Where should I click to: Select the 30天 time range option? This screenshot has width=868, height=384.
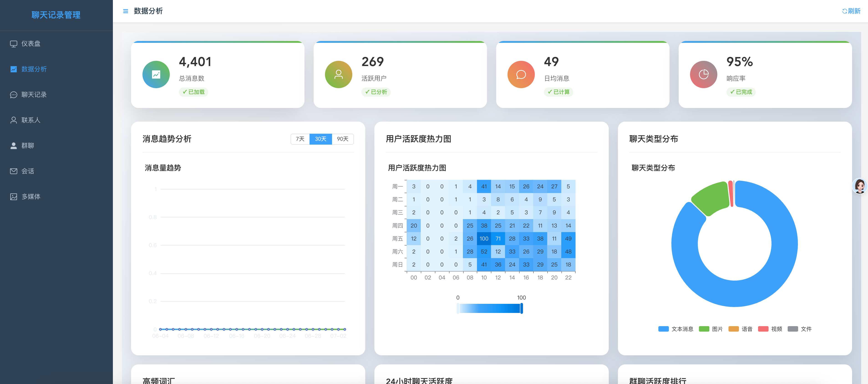coord(320,139)
